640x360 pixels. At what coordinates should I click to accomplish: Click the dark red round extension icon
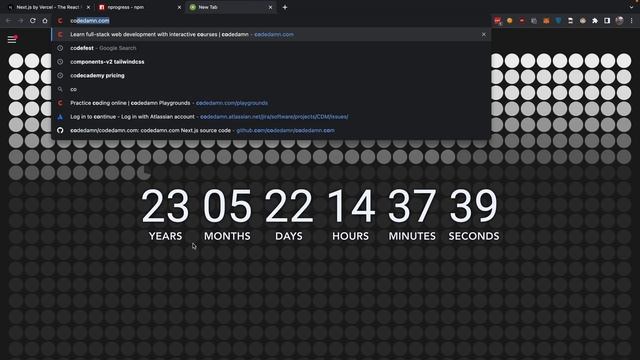coord(522,20)
